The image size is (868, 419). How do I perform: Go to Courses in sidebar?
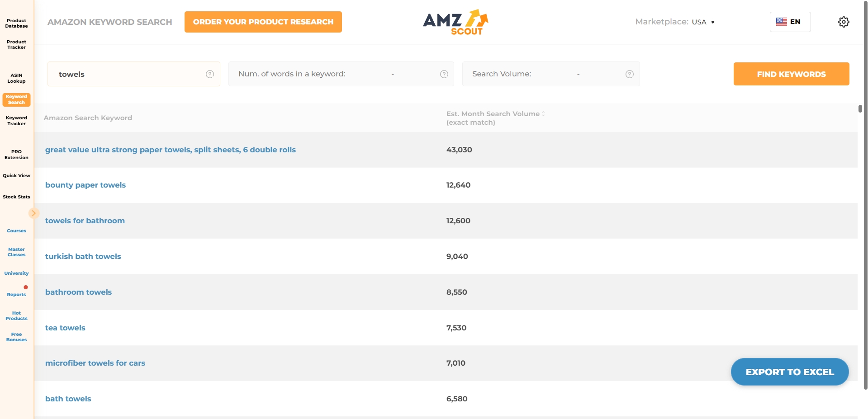(16, 231)
